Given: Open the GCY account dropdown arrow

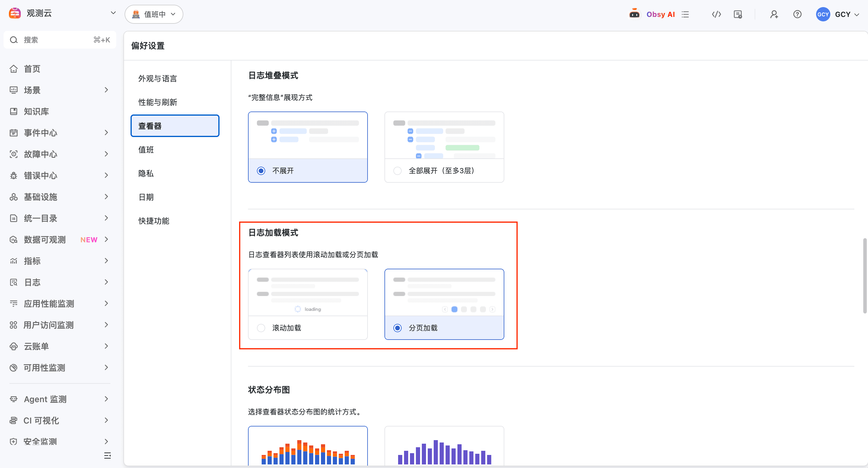Looking at the screenshot, I should (x=856, y=15).
